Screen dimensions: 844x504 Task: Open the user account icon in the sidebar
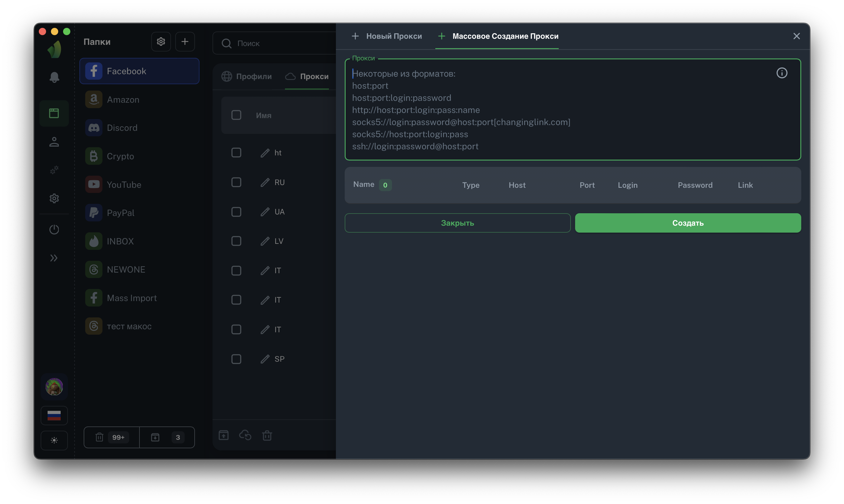point(54,142)
